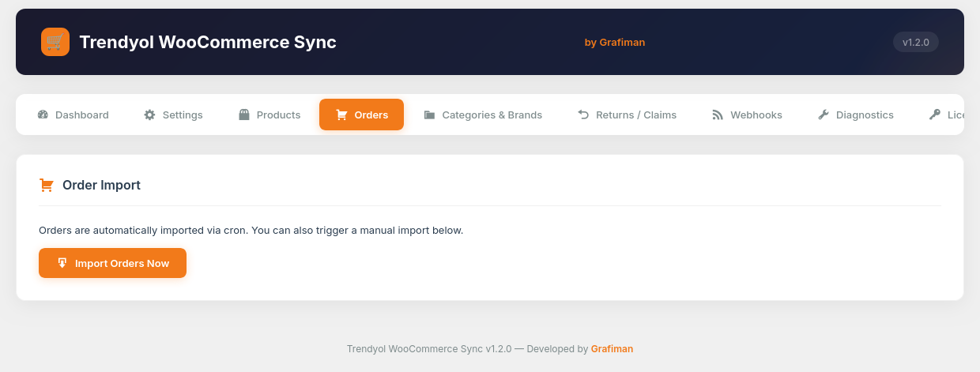
Task: Click the Trendyol WooCommerce Sync title
Action: coord(208,42)
